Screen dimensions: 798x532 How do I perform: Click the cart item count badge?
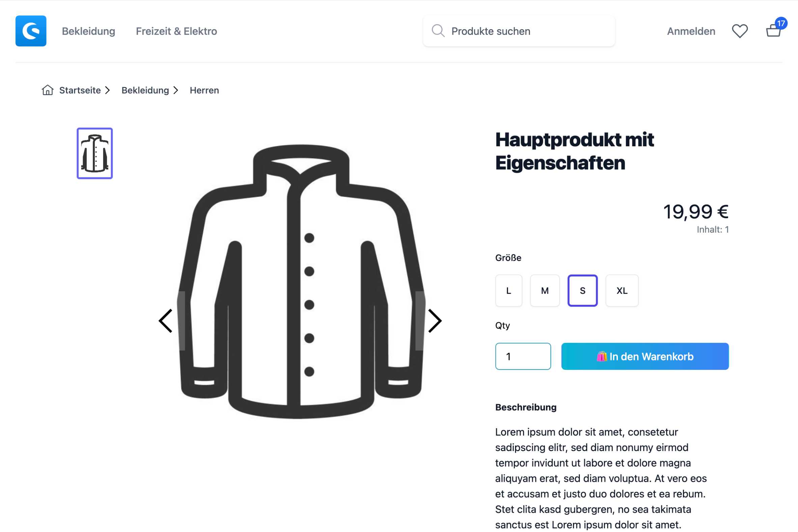click(x=781, y=23)
